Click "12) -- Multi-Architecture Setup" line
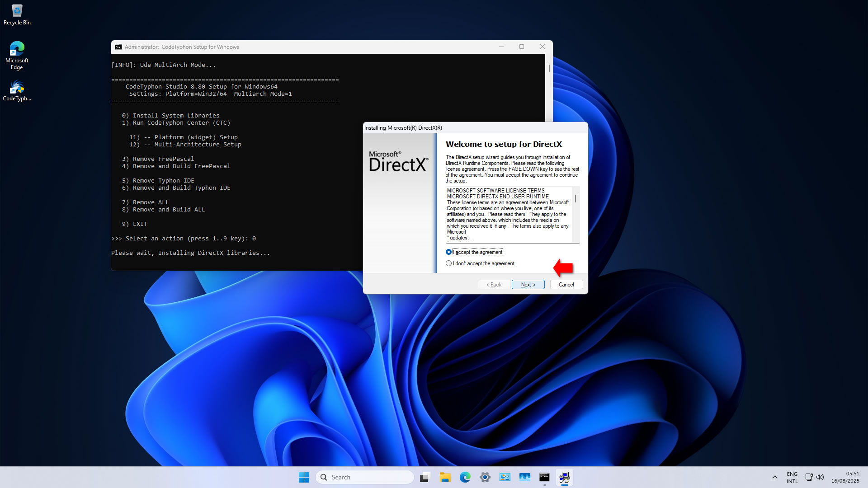868x488 pixels. tap(185, 145)
